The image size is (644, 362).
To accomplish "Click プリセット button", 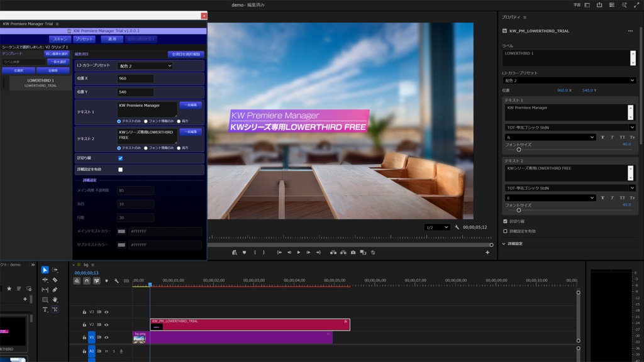I will pyautogui.click(x=84, y=39).
